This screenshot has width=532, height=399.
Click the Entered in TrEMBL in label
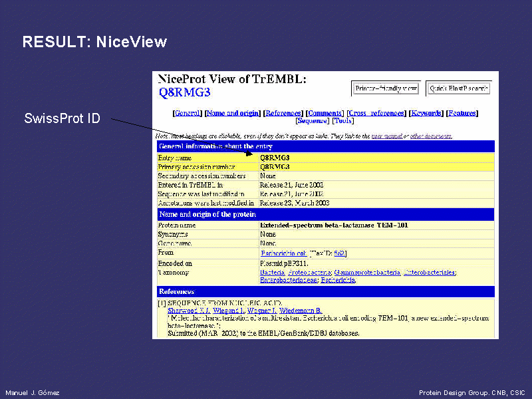pyautogui.click(x=190, y=185)
